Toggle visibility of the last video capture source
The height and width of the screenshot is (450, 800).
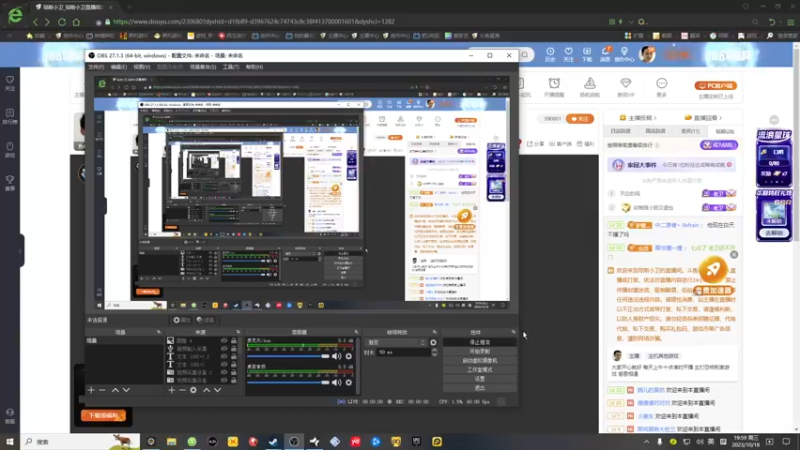(224, 380)
